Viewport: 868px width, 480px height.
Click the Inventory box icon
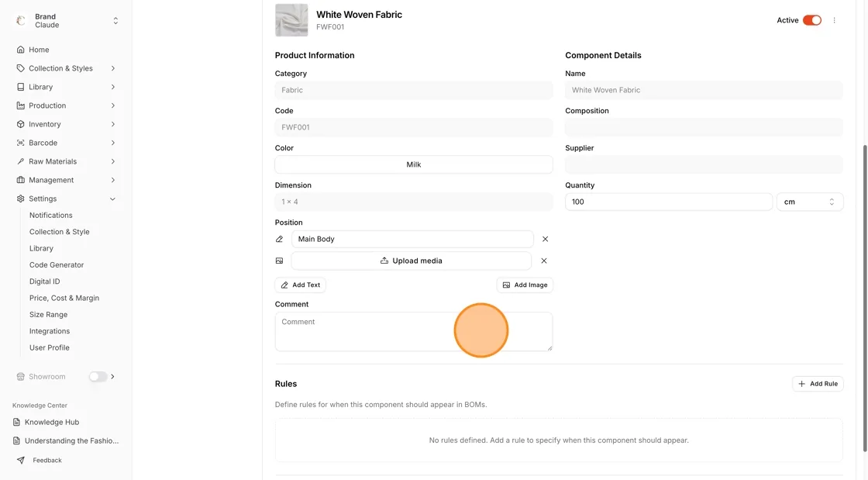pos(20,124)
